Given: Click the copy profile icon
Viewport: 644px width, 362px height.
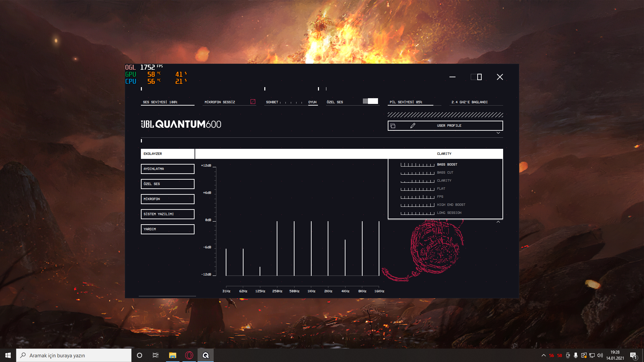Looking at the screenshot, I should 393,126.
